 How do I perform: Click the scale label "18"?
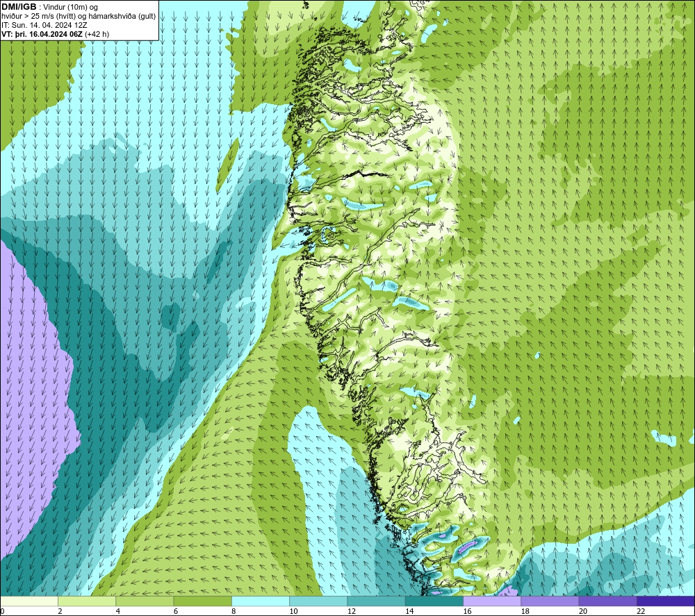point(525,612)
